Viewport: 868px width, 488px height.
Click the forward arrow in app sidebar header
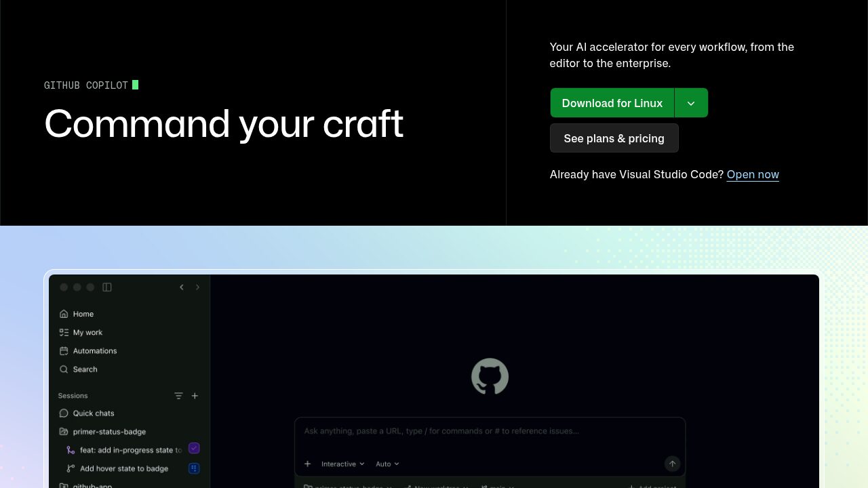[197, 287]
